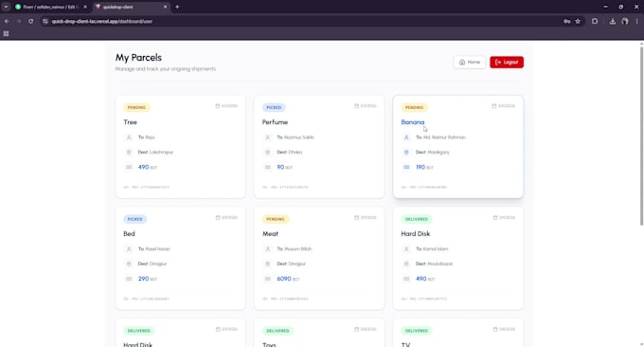Viewport: 644px width, 347px height.
Task: Click DELIVERED badge on TV card
Action: pyautogui.click(x=417, y=331)
